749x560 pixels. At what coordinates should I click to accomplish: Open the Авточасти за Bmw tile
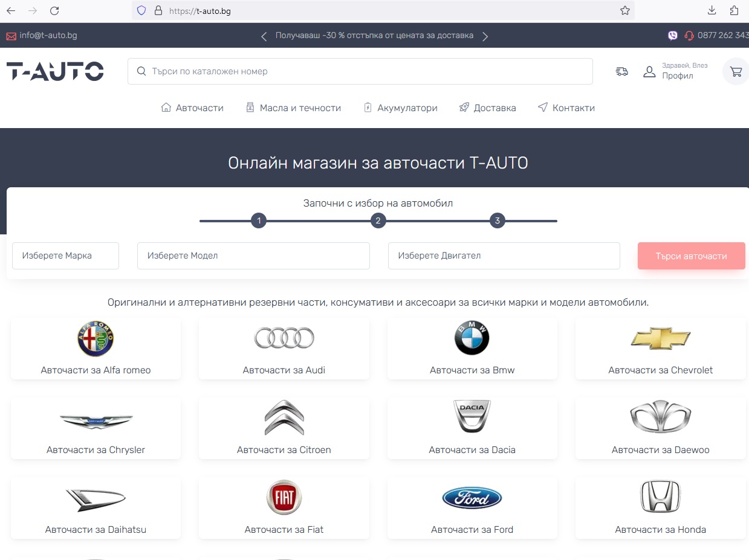472,348
